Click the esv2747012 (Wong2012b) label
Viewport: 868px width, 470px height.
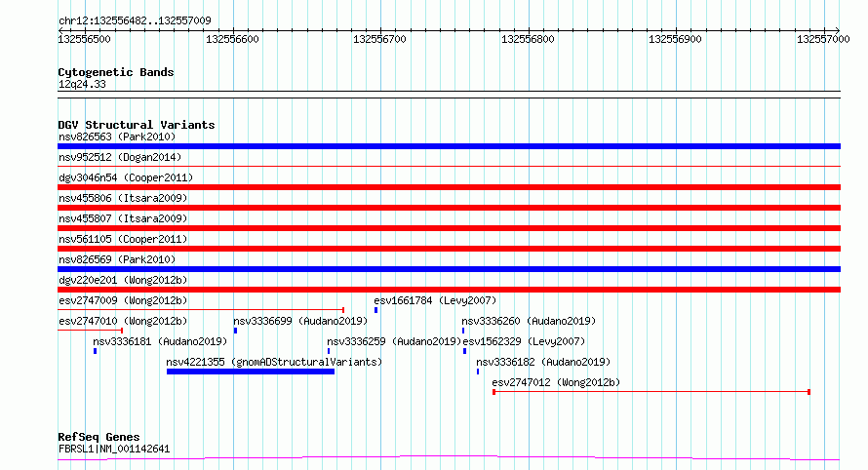tap(556, 382)
